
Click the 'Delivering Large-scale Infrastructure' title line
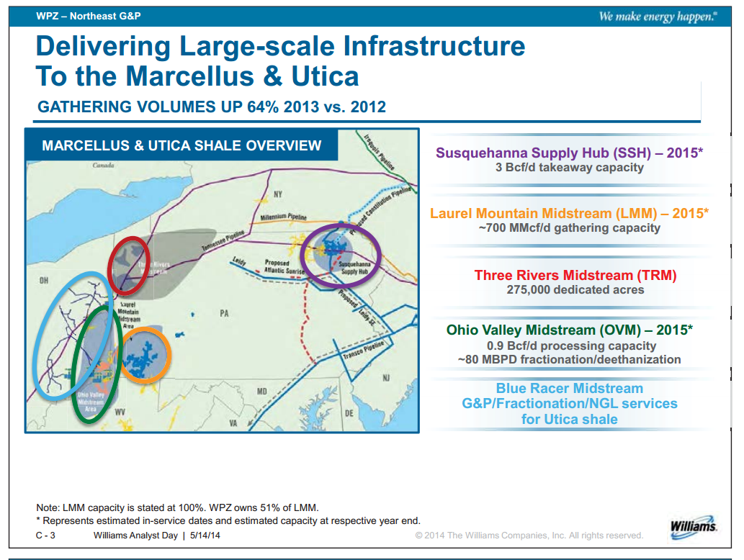pyautogui.click(x=280, y=47)
